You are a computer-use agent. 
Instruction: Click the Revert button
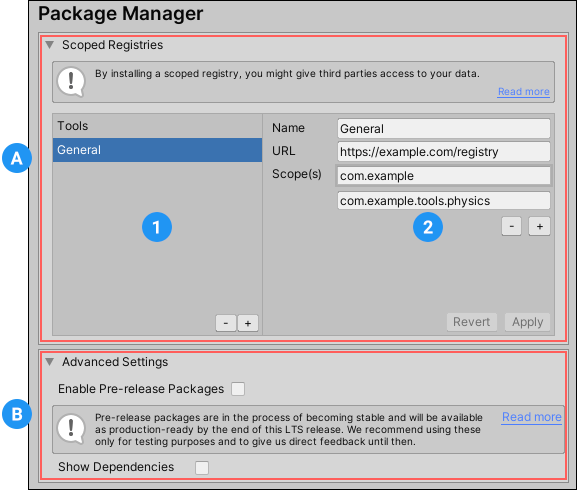472,322
